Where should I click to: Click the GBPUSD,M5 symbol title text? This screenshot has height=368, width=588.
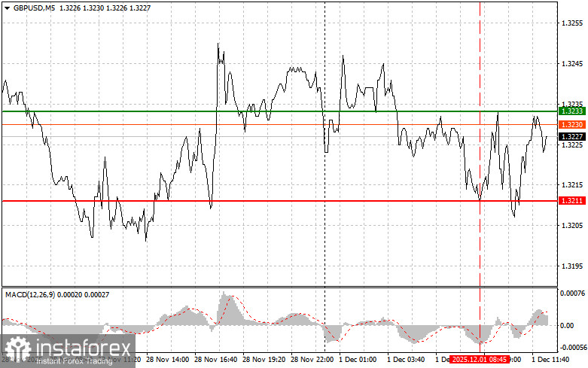34,8
